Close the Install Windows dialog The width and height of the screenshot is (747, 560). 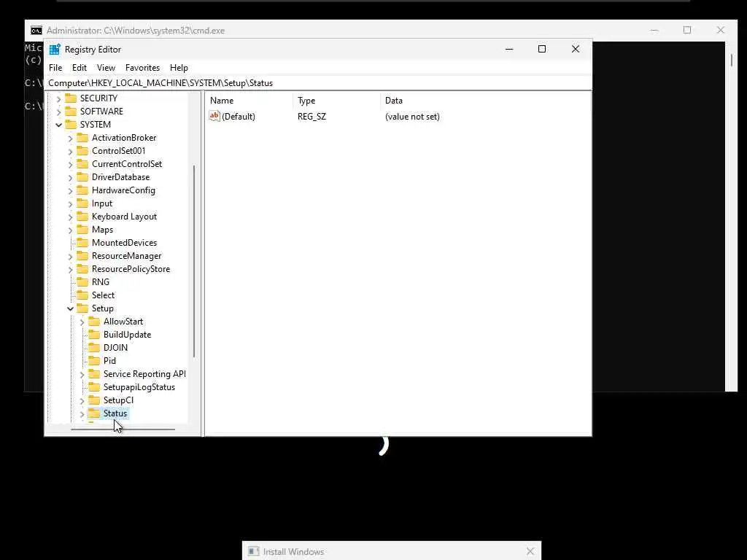pos(530,551)
